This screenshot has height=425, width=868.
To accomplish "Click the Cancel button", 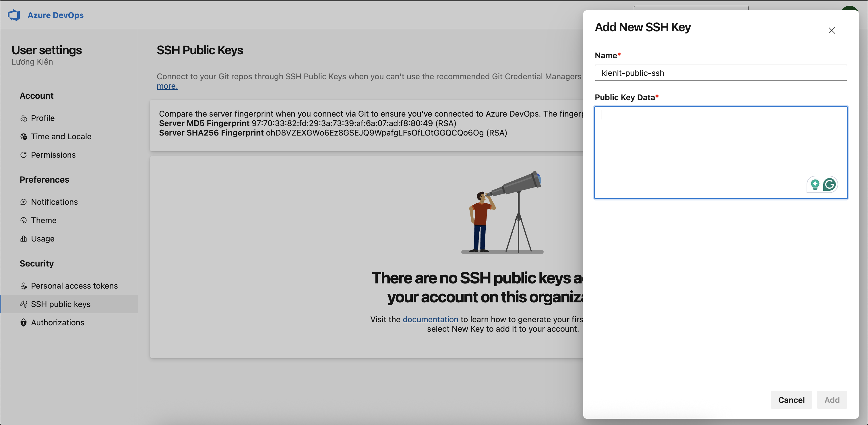I will pyautogui.click(x=791, y=400).
